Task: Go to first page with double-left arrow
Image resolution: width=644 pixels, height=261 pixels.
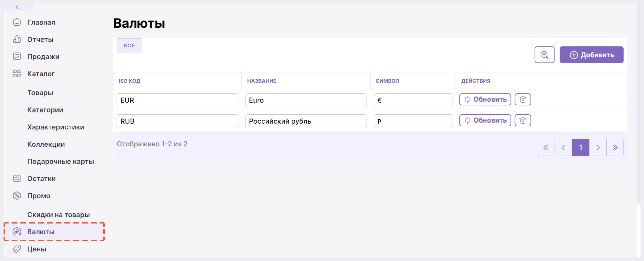Action: (546, 147)
